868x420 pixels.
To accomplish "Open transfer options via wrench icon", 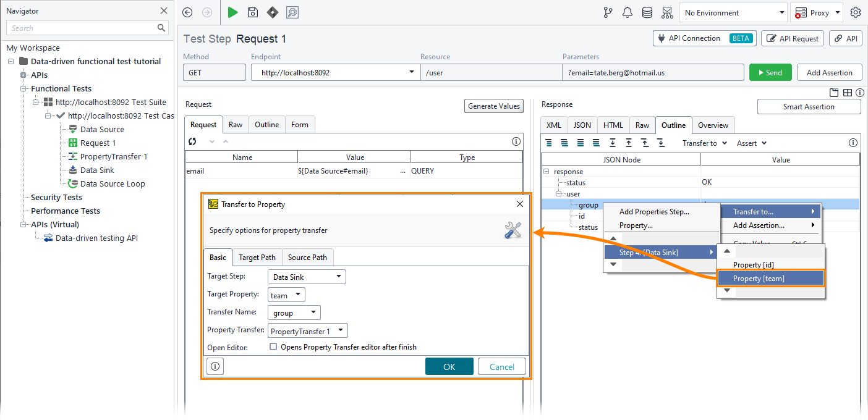I will tap(513, 229).
